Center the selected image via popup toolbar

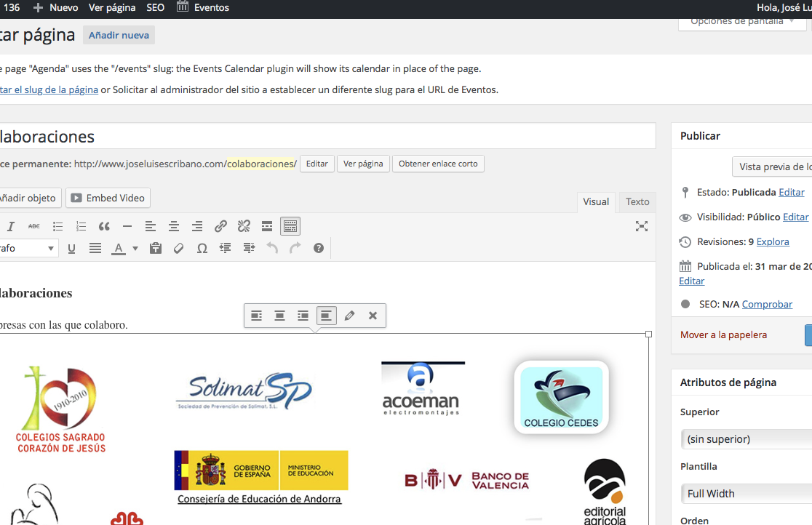point(279,316)
